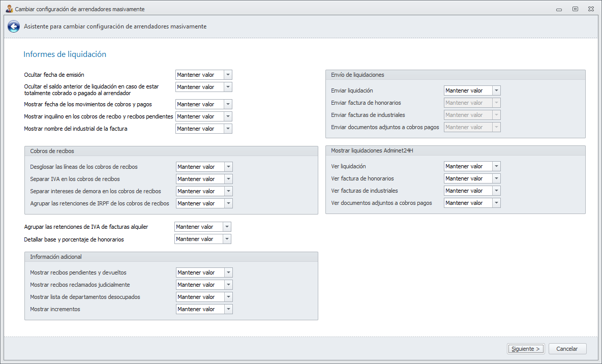Open 'Ocultar fecha de emisión' dropdown
The height and width of the screenshot is (364, 602).
click(x=228, y=75)
